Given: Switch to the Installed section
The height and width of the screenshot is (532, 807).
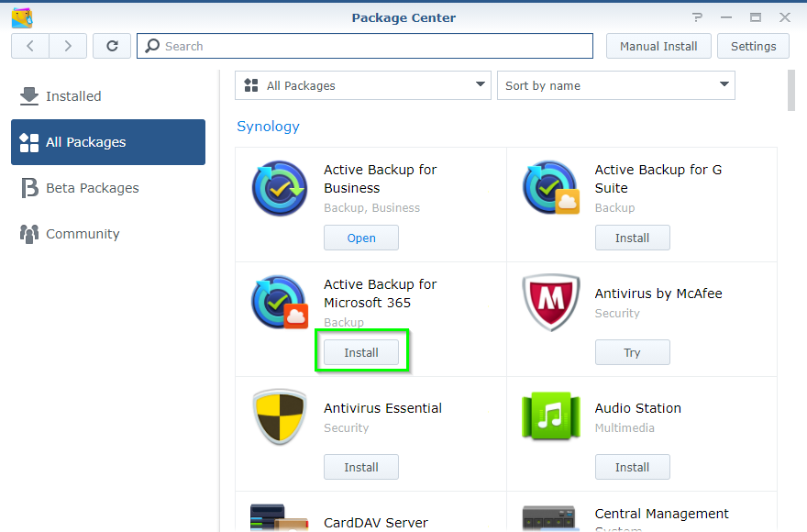Looking at the screenshot, I should [x=108, y=96].
